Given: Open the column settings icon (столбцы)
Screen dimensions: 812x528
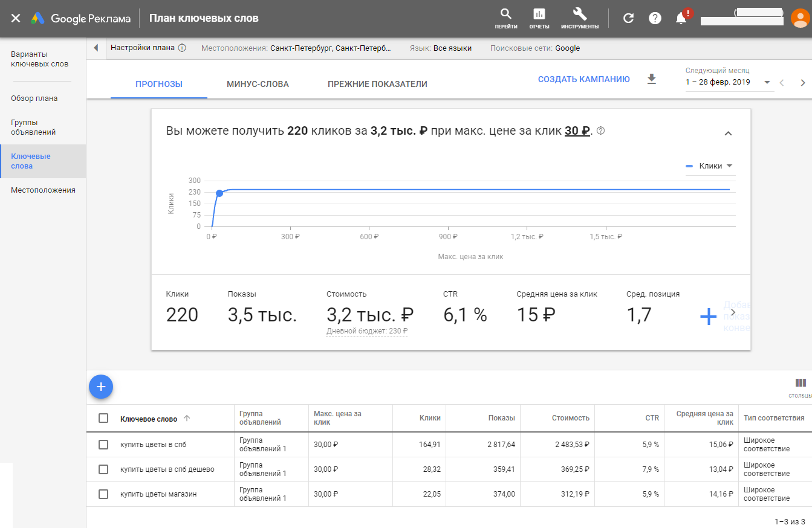Looking at the screenshot, I should click(801, 383).
